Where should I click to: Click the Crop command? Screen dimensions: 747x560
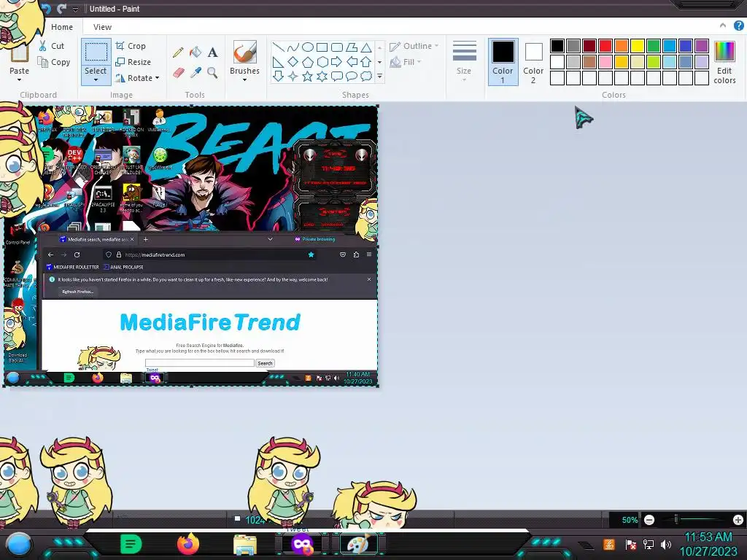(x=131, y=46)
